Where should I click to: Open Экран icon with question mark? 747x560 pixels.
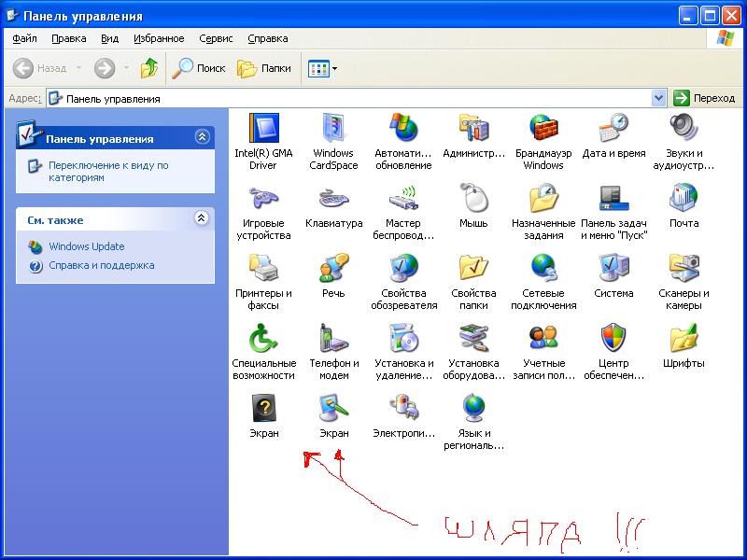coord(263,409)
